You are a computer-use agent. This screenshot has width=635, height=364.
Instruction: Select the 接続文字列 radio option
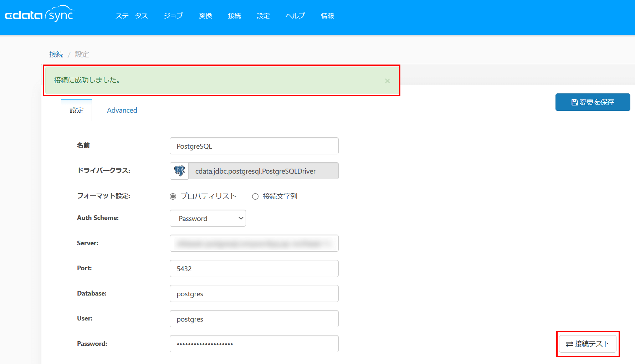pos(255,196)
